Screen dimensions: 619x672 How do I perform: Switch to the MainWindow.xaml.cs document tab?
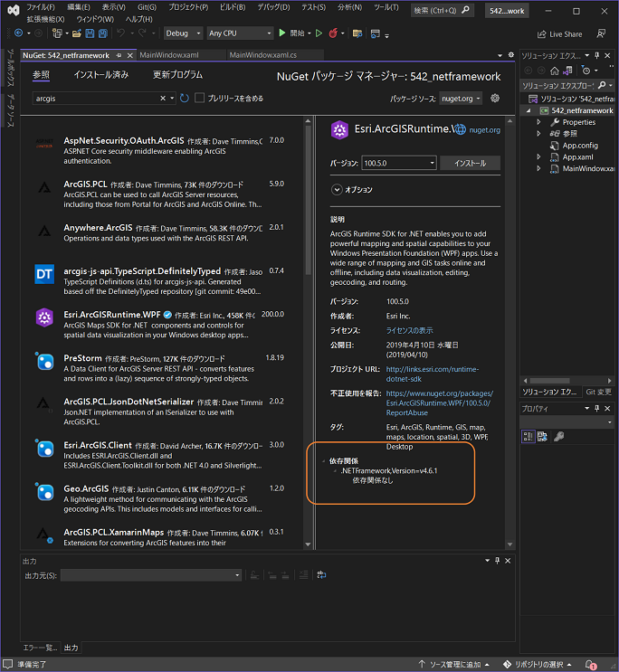click(263, 55)
